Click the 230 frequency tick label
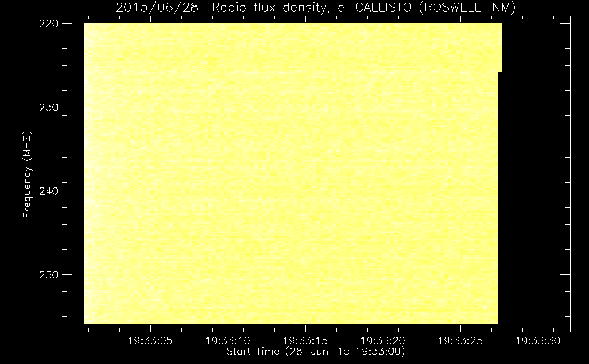589x364 pixels. pos(48,107)
